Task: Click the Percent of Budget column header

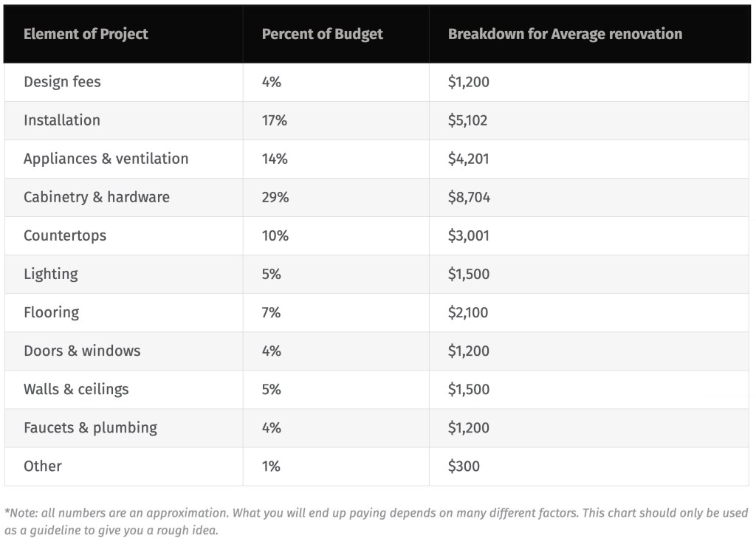Action: pyautogui.click(x=322, y=34)
